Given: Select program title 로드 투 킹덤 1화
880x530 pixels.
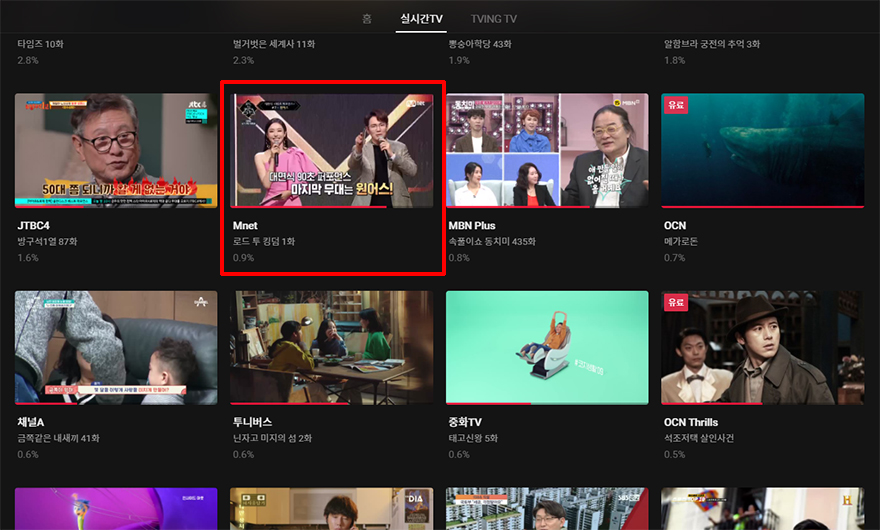Looking at the screenshot, I should click(x=264, y=241).
